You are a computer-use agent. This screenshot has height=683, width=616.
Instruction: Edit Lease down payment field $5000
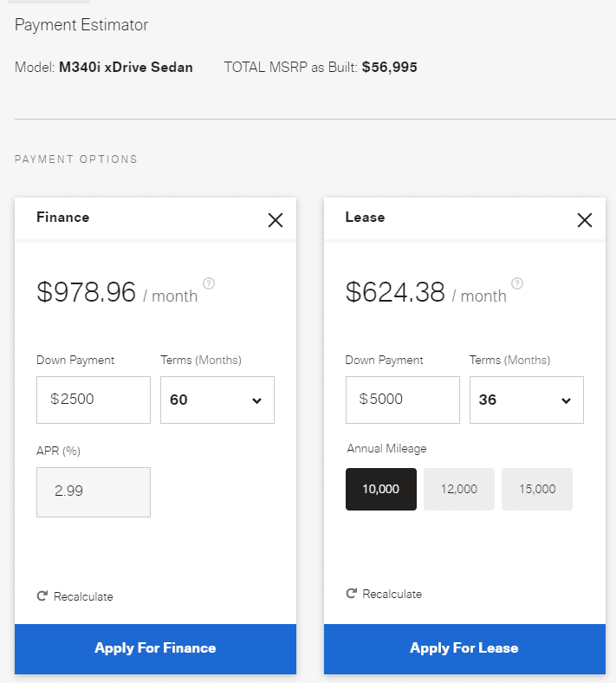403,400
